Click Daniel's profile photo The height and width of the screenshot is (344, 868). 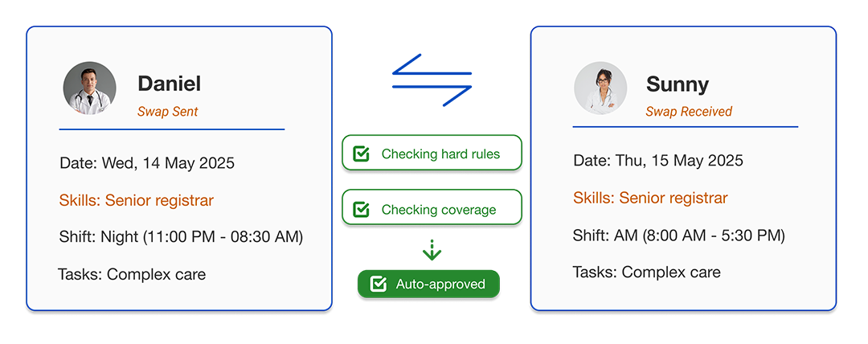tap(90, 88)
